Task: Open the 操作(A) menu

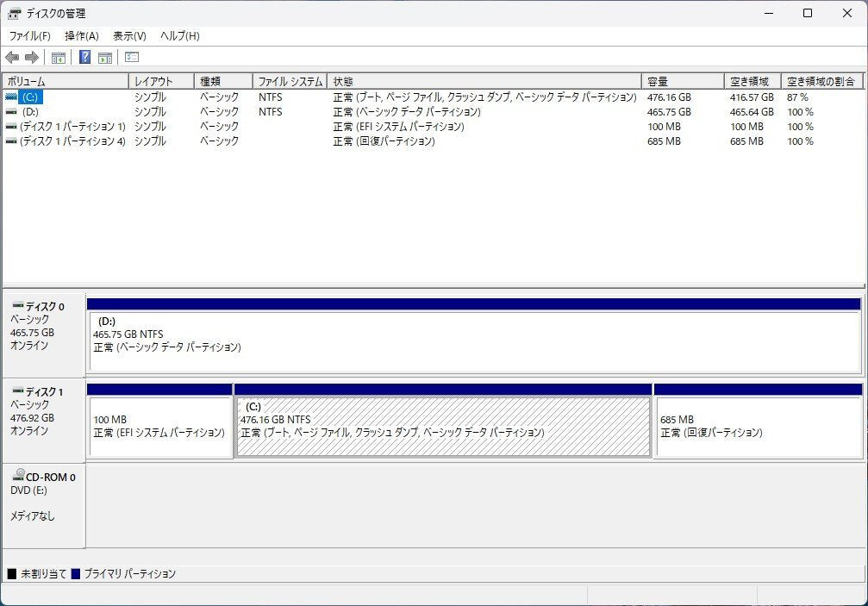Action: tap(80, 35)
